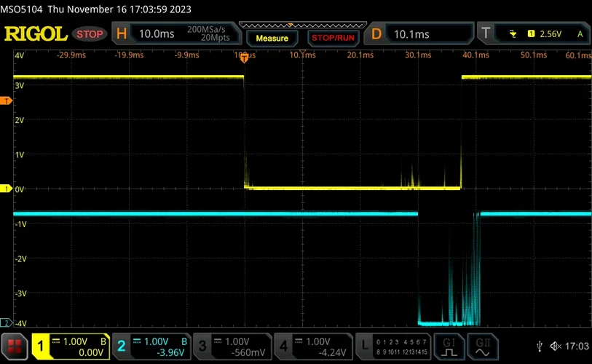The width and height of the screenshot is (592, 364).
Task: Click the orange trigger position marker
Action: click(x=244, y=58)
